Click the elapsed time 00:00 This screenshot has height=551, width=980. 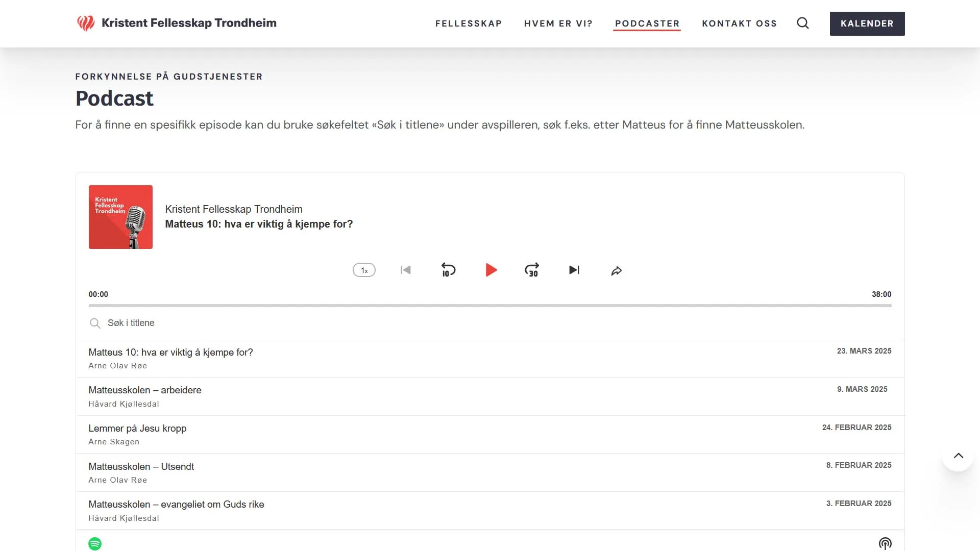click(98, 294)
